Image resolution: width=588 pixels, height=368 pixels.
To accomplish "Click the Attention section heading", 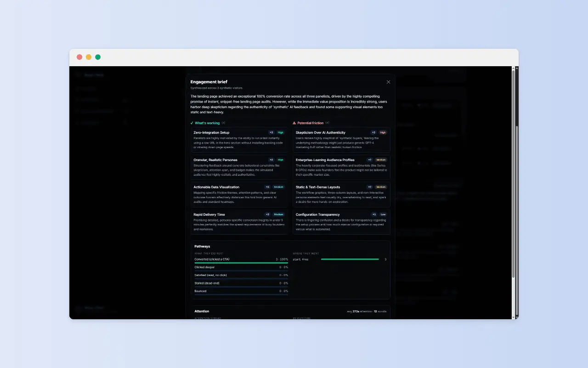I will [x=202, y=311].
